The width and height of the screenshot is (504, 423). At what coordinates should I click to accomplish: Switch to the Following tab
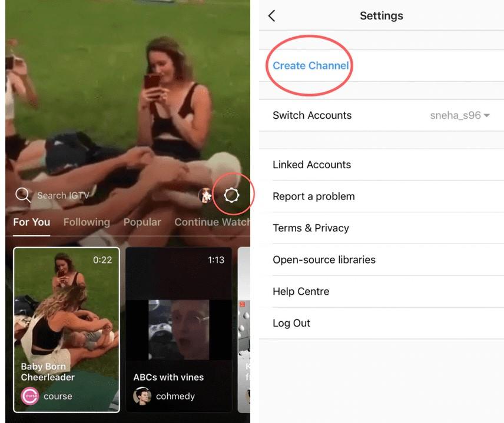coord(87,222)
